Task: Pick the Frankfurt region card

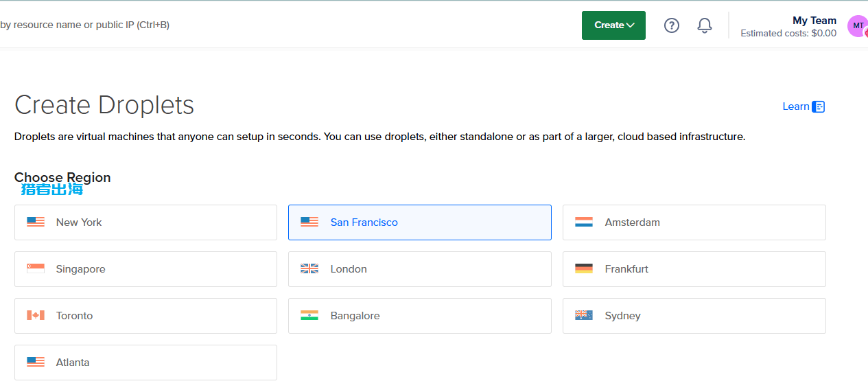Action: pyautogui.click(x=694, y=269)
